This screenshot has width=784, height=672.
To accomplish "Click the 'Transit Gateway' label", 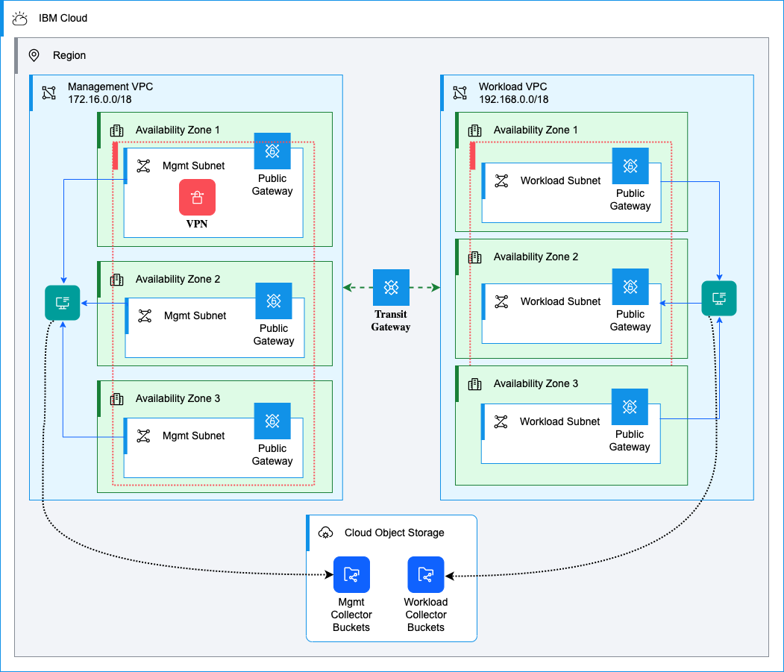I will coord(391,321).
